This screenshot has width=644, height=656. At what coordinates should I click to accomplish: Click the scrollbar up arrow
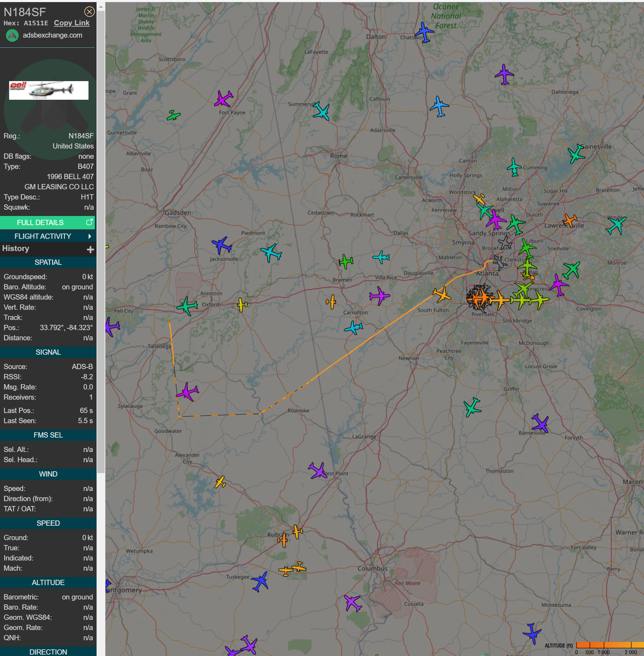(101, 6)
